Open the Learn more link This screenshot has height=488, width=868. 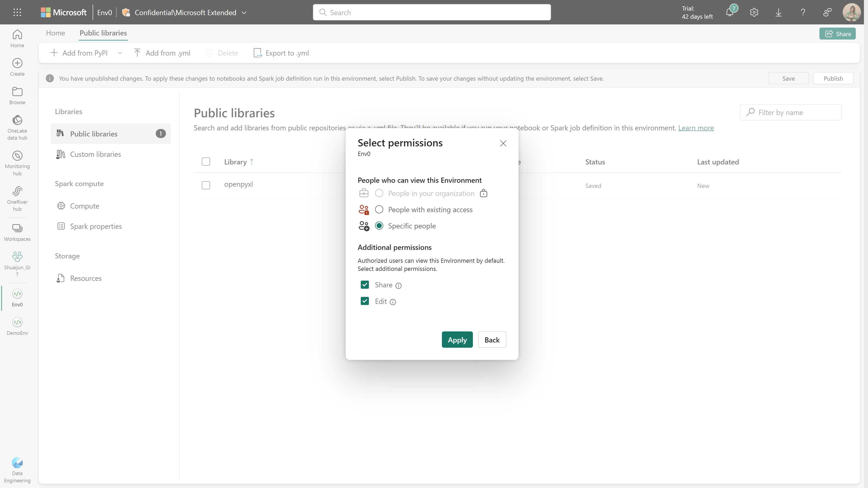(x=696, y=128)
